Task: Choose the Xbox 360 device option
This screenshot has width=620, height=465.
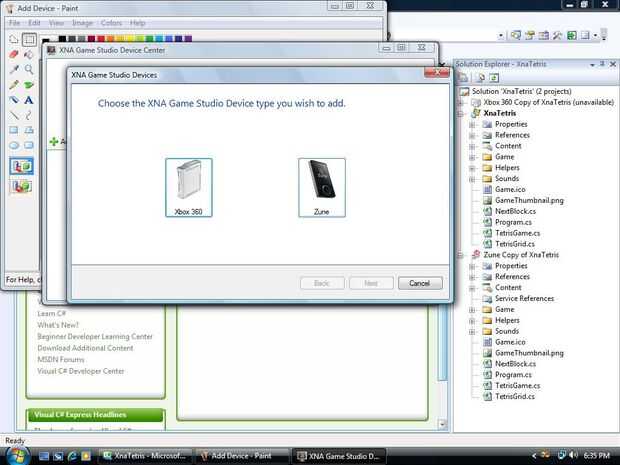Action: (189, 187)
